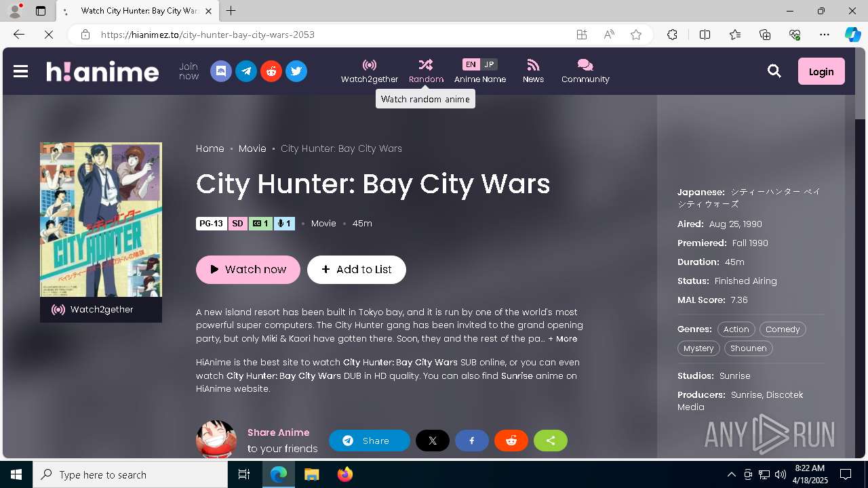Image resolution: width=868 pixels, height=488 pixels.
Task: Click the Watch now button
Action: [248, 269]
